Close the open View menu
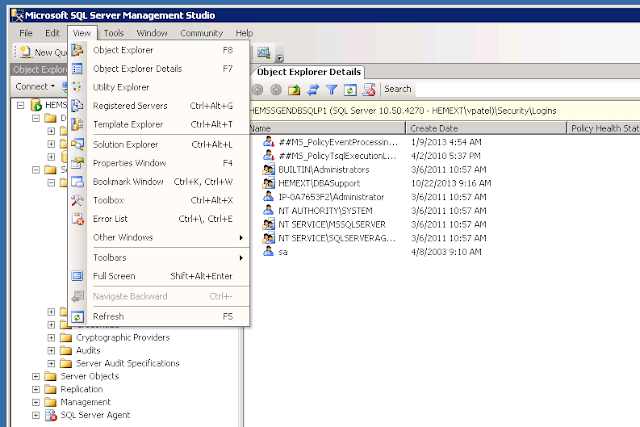 pos(82,33)
